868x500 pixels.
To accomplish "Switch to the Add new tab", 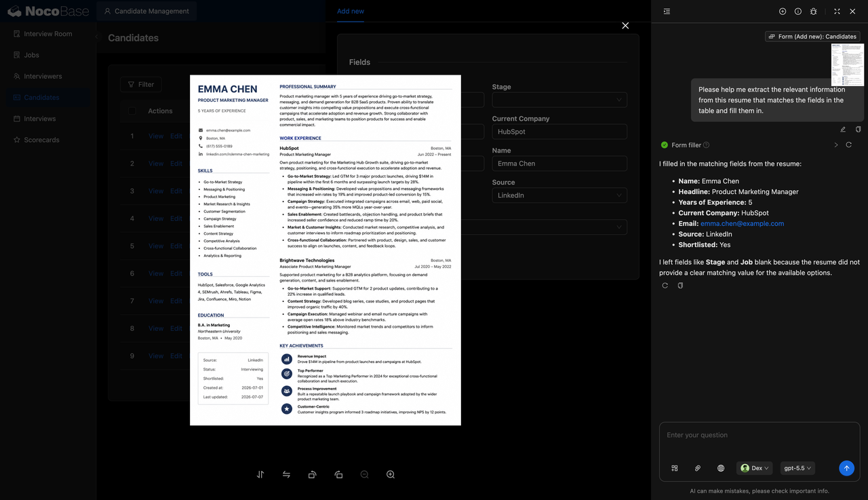I will 351,11.
